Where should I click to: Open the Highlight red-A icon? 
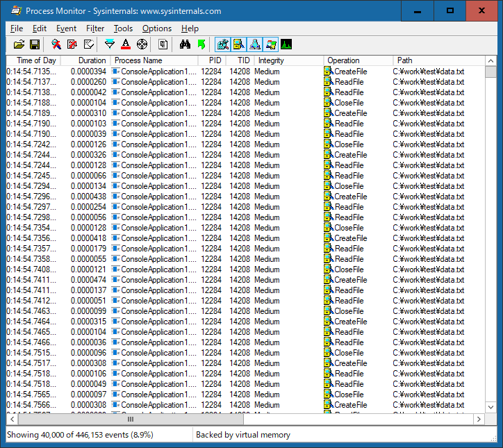[x=126, y=44]
